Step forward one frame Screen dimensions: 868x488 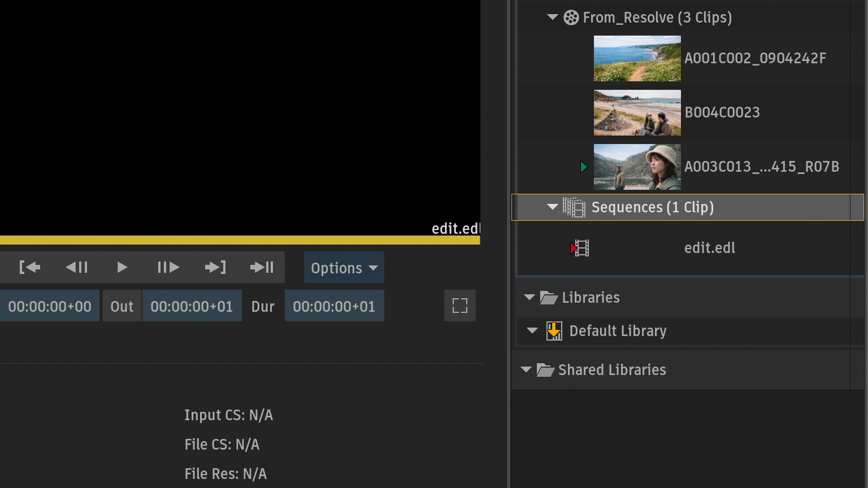[x=168, y=267]
